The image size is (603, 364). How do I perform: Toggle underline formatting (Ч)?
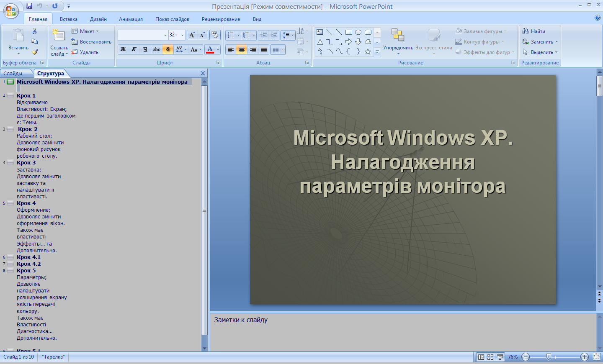(x=145, y=49)
